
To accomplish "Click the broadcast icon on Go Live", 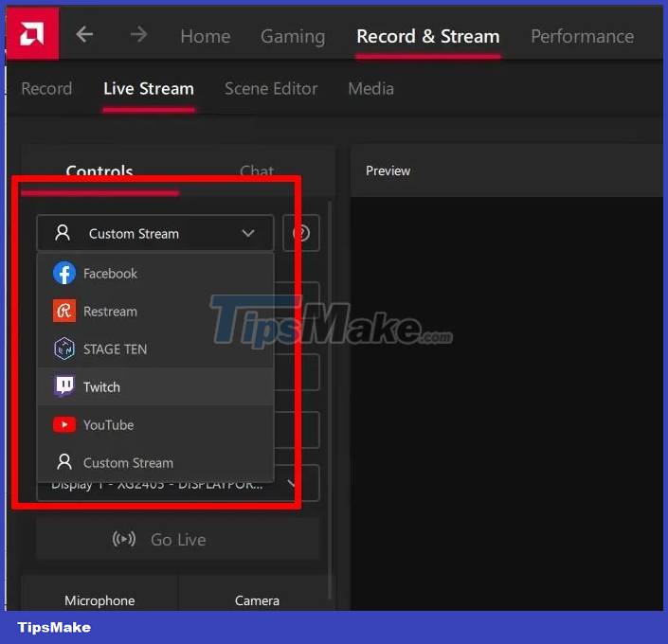I will (124, 539).
